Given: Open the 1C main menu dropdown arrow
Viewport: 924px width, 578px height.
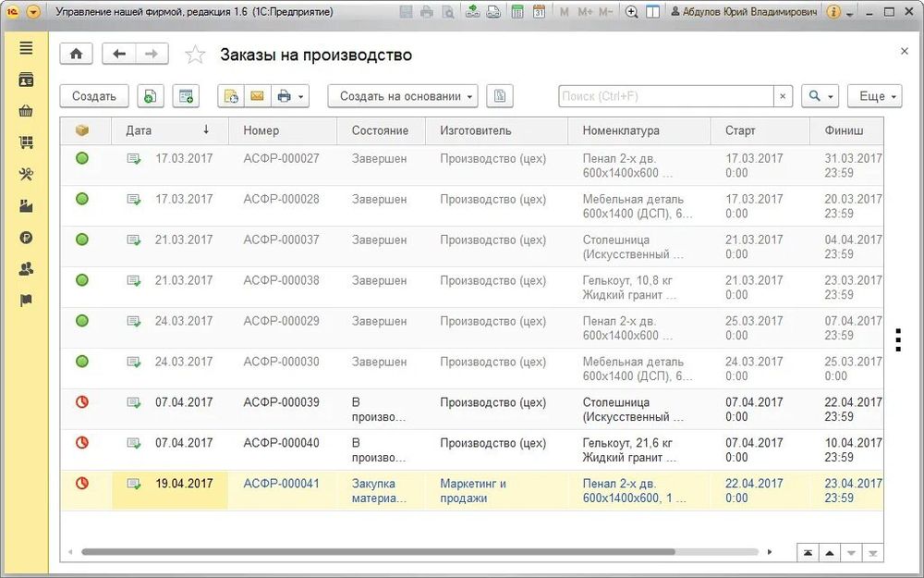Looking at the screenshot, I should pos(33,12).
